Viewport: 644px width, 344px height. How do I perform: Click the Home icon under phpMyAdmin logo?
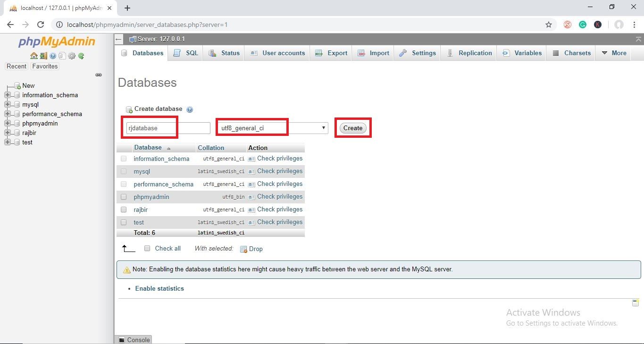(x=34, y=56)
